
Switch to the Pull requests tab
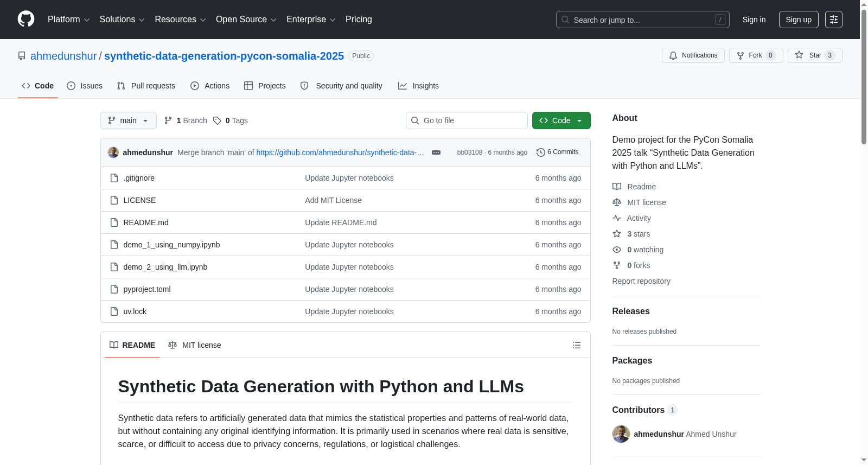[146, 86]
